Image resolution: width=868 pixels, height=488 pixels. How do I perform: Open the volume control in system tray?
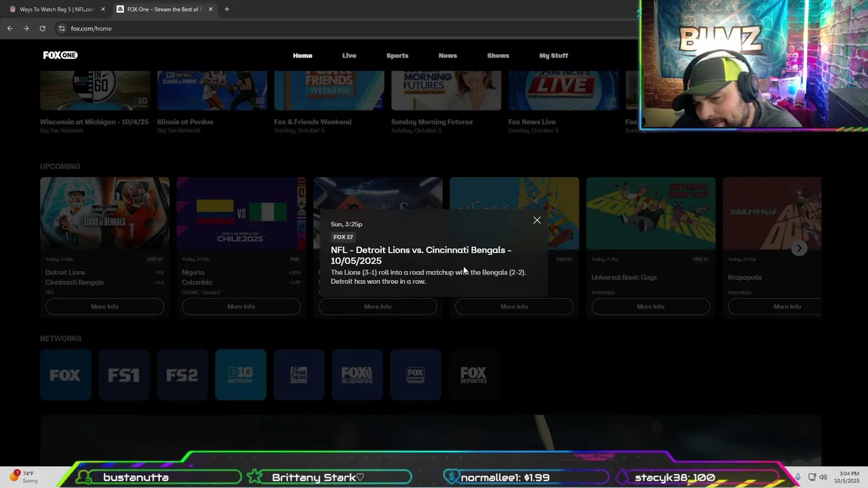[823, 477]
